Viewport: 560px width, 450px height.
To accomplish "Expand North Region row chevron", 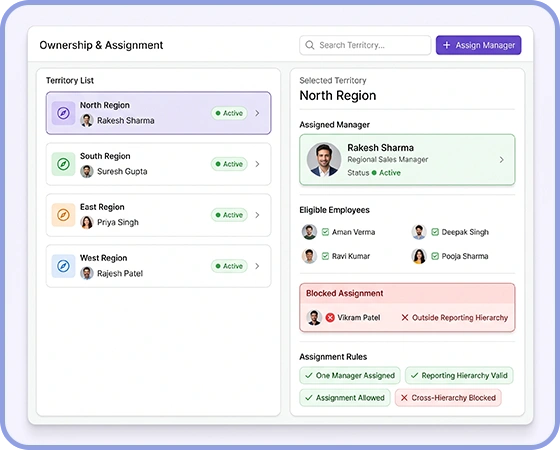I will [257, 113].
